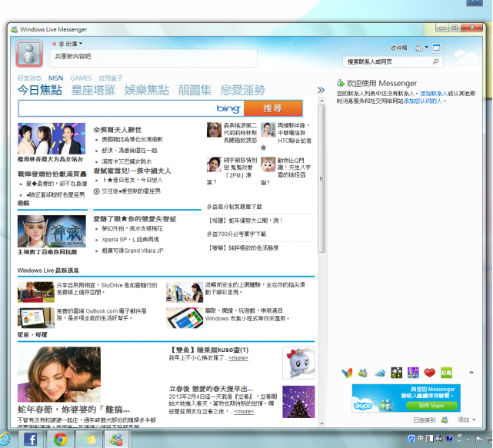The height and width of the screenshot is (448, 493).
Task: Open the kissing couple photo article
Action: [59, 374]
